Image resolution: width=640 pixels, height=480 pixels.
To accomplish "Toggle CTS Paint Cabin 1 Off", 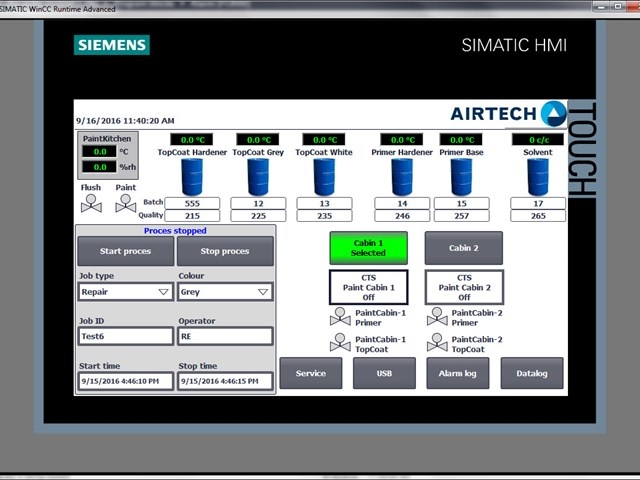I will coord(368,287).
